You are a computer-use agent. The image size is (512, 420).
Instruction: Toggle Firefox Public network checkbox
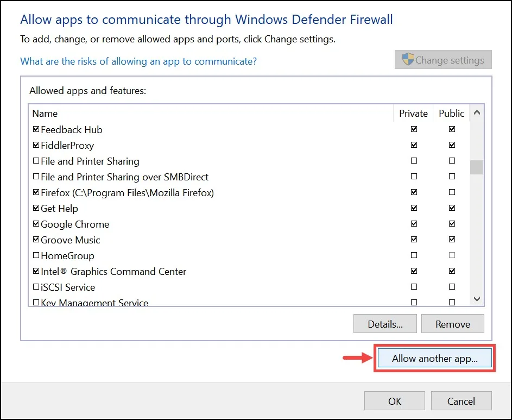coord(452,192)
